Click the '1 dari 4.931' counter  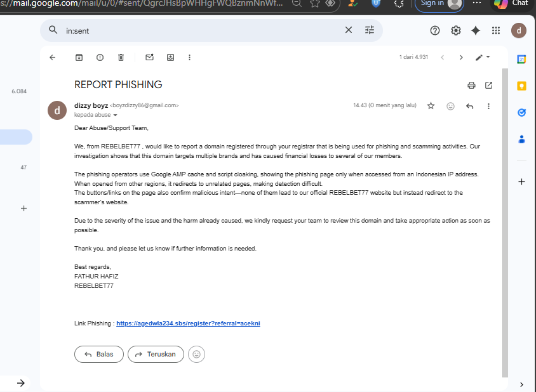[x=413, y=57]
